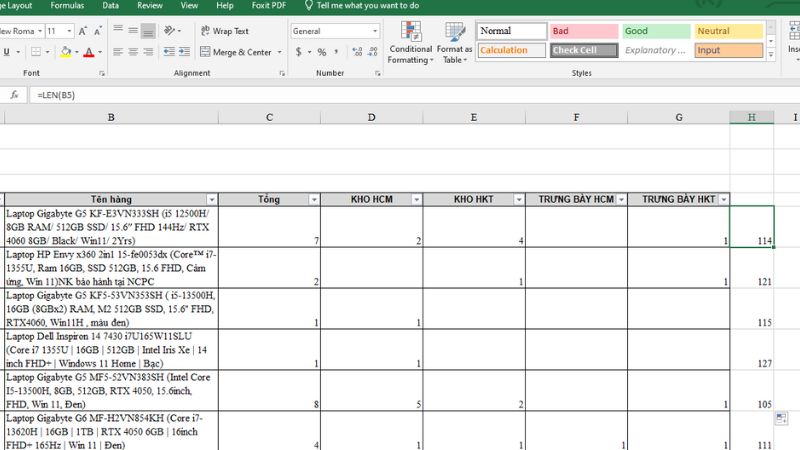Image resolution: width=800 pixels, height=450 pixels.
Task: Decrease font size with the smaller A icon
Action: (97, 31)
